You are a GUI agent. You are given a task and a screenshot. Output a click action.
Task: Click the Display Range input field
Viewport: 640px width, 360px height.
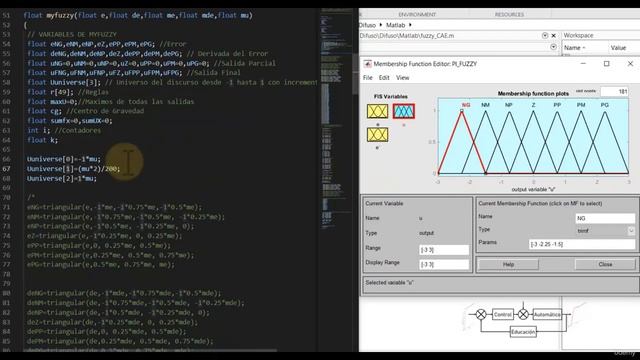point(444,264)
